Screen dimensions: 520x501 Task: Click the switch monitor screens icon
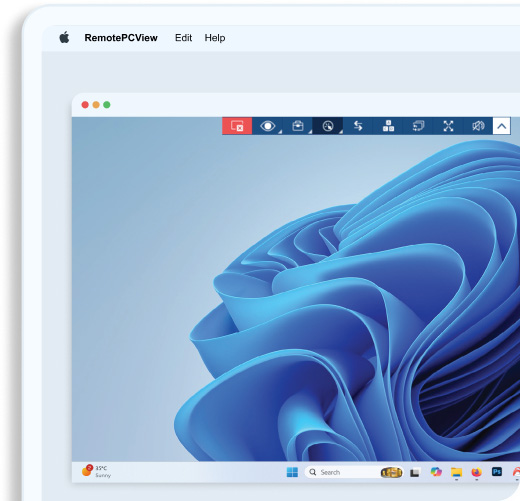(418, 126)
